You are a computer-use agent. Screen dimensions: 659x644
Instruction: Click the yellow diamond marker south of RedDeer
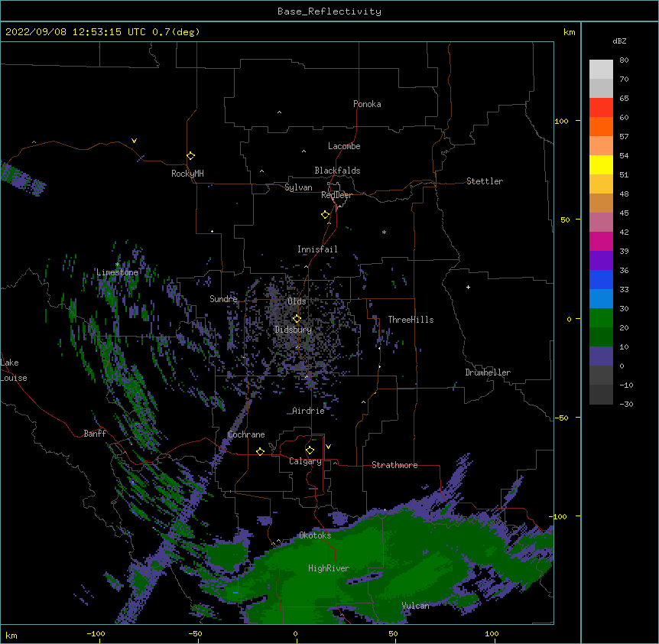[325, 215]
